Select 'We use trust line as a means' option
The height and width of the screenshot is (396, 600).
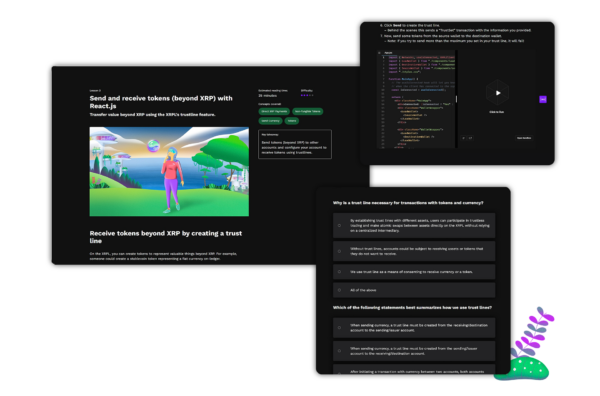click(x=339, y=272)
